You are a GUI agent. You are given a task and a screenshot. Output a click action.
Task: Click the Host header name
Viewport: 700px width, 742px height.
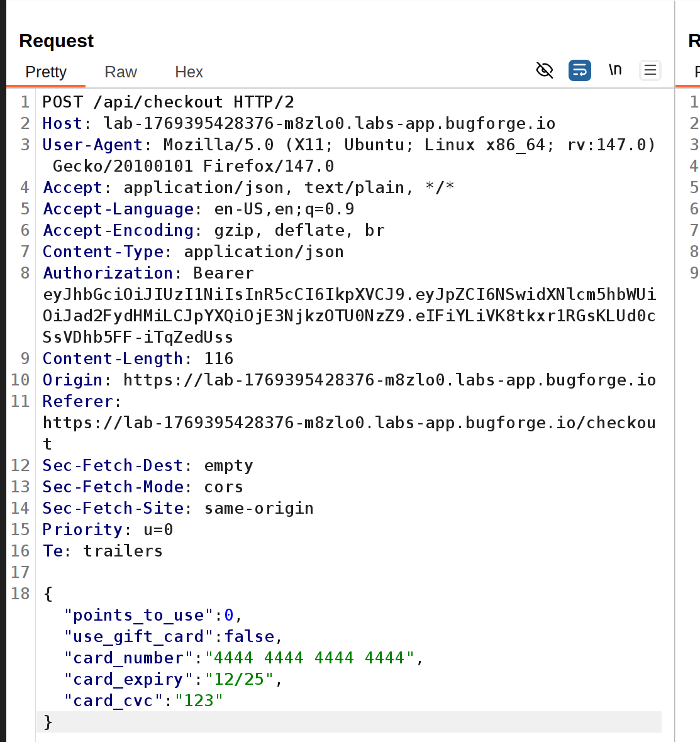click(62, 123)
